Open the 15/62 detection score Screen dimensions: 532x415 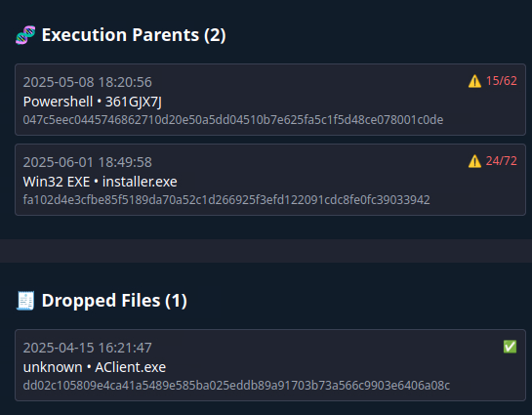(x=502, y=81)
